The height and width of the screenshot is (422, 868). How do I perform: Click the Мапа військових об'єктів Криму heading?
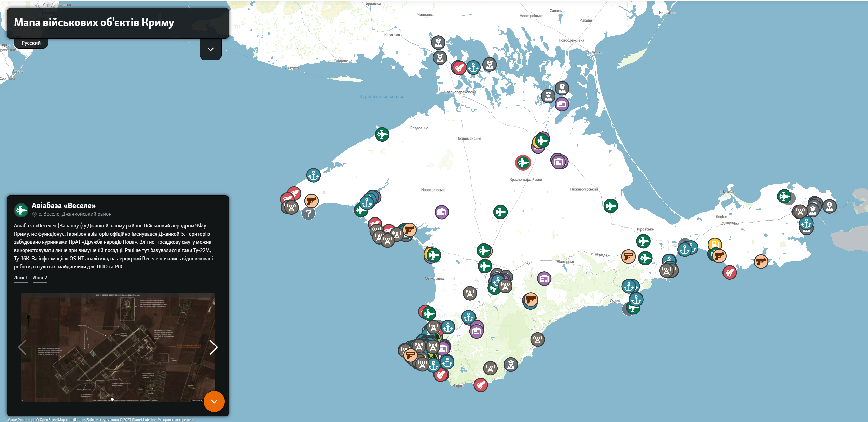click(x=94, y=23)
